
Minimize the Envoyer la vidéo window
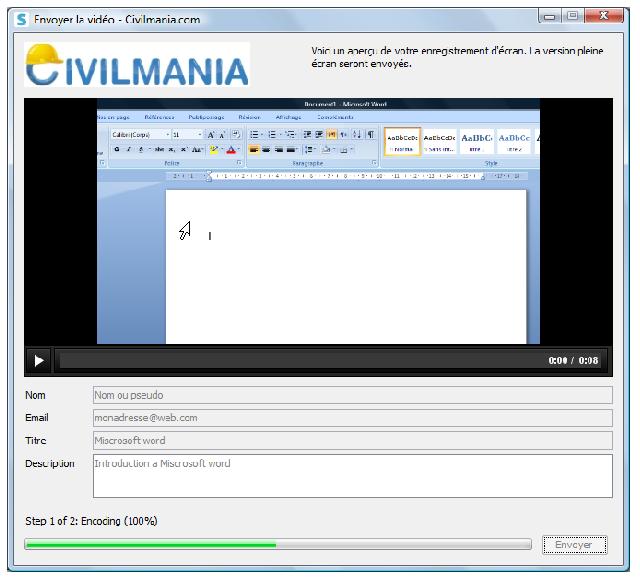550,16
